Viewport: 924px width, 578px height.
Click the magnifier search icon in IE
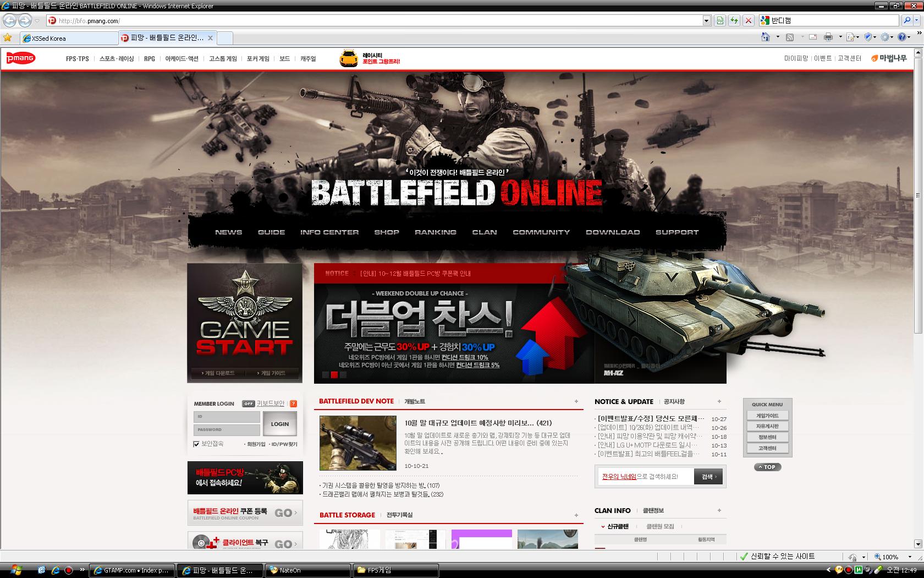tap(907, 21)
